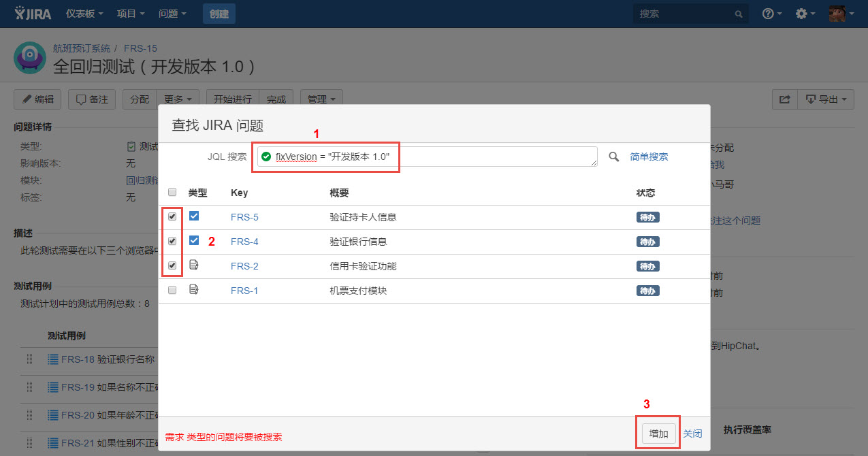This screenshot has height=456, width=868.
Task: Expand the 管理 dropdown
Action: [321, 99]
